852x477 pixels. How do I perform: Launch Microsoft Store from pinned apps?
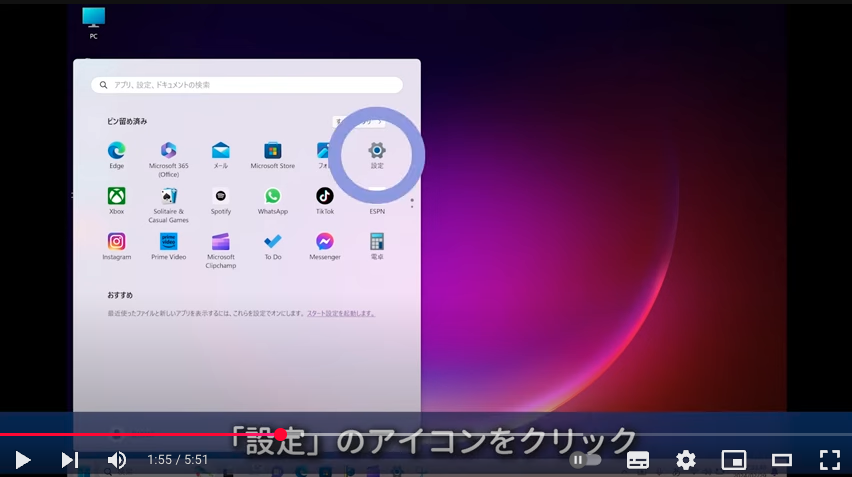coord(273,155)
